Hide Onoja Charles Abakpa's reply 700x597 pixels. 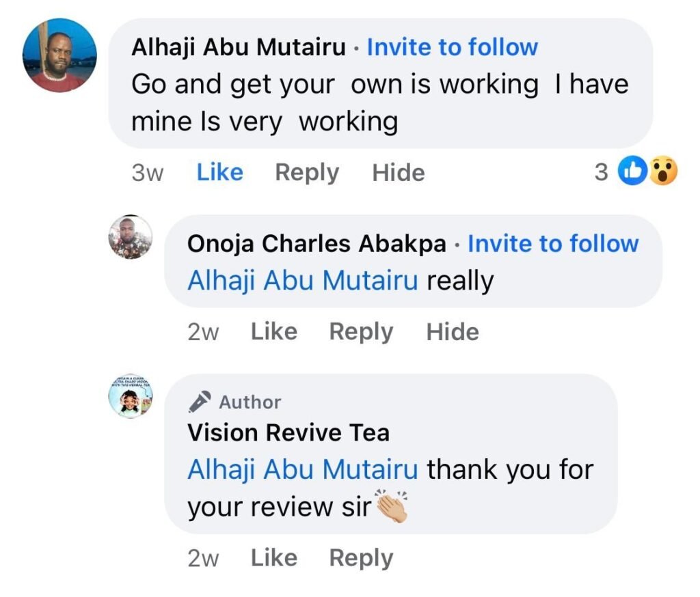tap(453, 332)
